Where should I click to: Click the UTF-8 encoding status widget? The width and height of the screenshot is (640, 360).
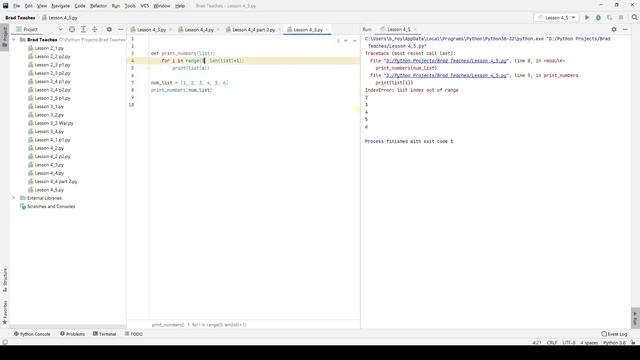(x=569, y=343)
